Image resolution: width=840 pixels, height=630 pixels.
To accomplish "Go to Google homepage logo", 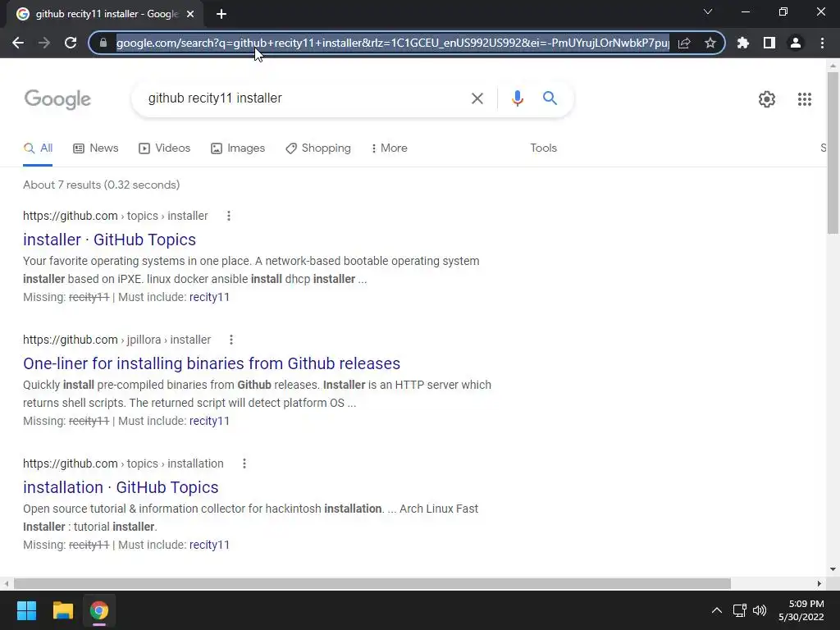I will point(58,99).
